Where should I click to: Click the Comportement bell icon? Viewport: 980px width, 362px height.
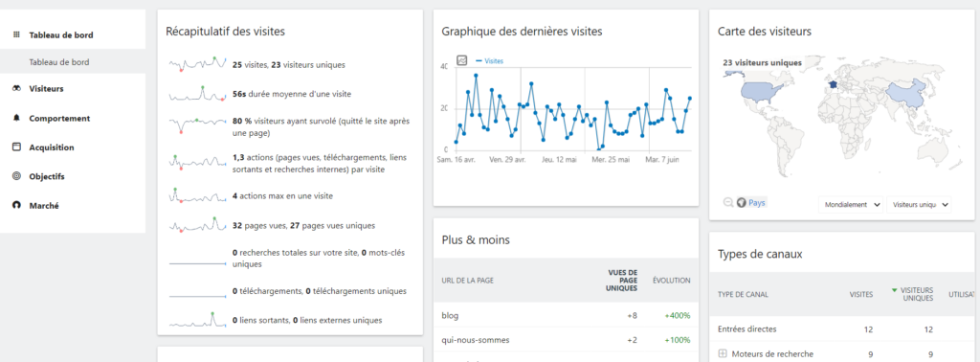click(17, 118)
